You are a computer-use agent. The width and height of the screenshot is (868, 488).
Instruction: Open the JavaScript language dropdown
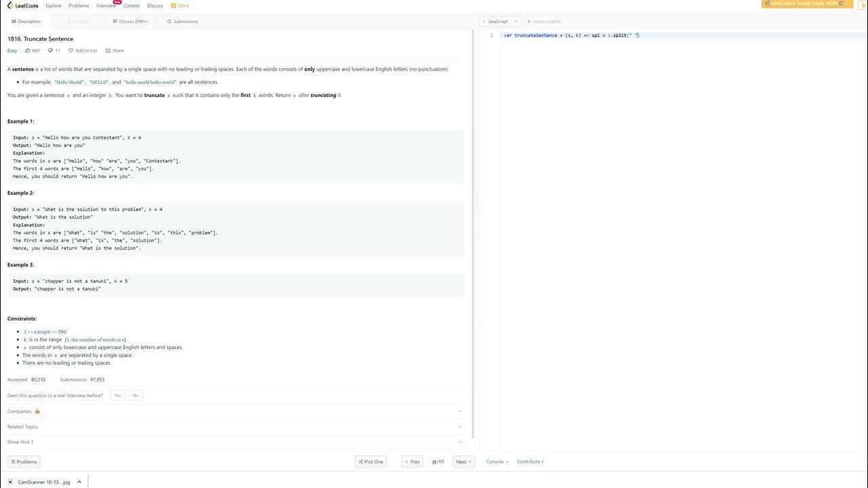502,22
